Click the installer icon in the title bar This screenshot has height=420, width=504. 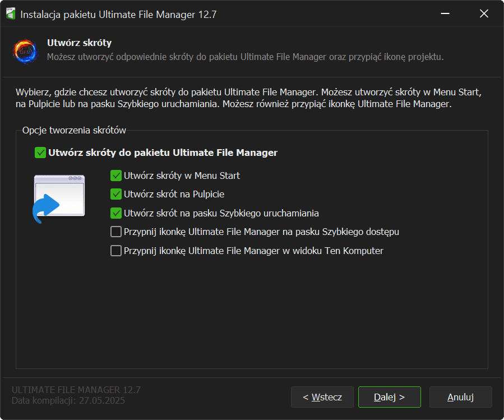coord(10,14)
